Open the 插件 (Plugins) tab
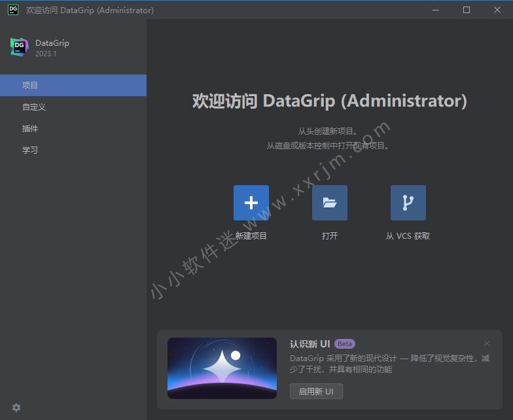 coord(73,128)
